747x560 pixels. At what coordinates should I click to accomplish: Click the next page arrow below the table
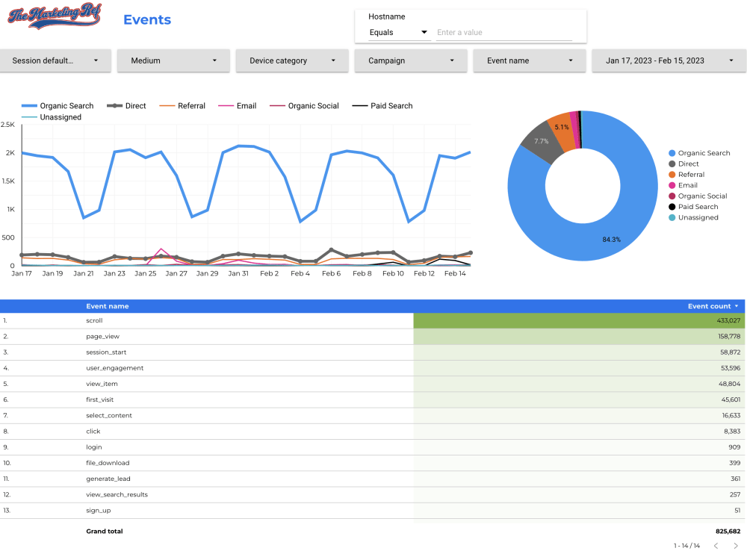737,545
